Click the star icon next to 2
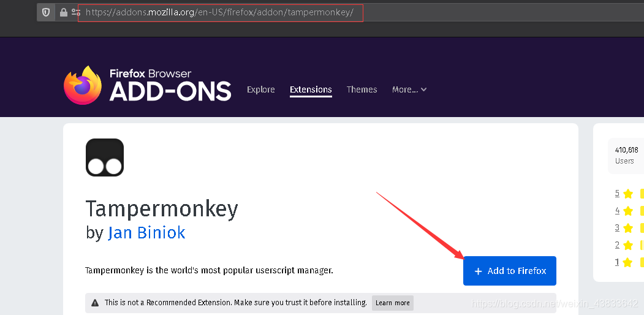This screenshot has width=644, height=315. [628, 245]
